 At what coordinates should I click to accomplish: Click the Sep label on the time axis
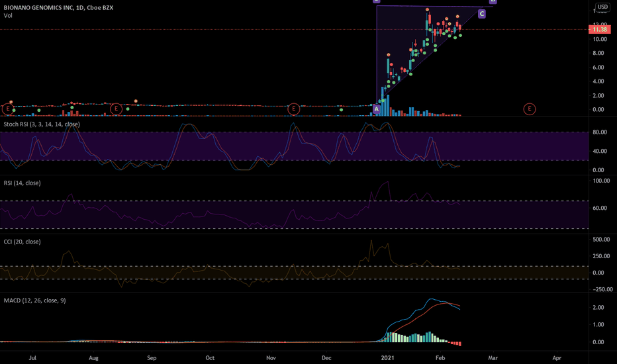click(152, 357)
